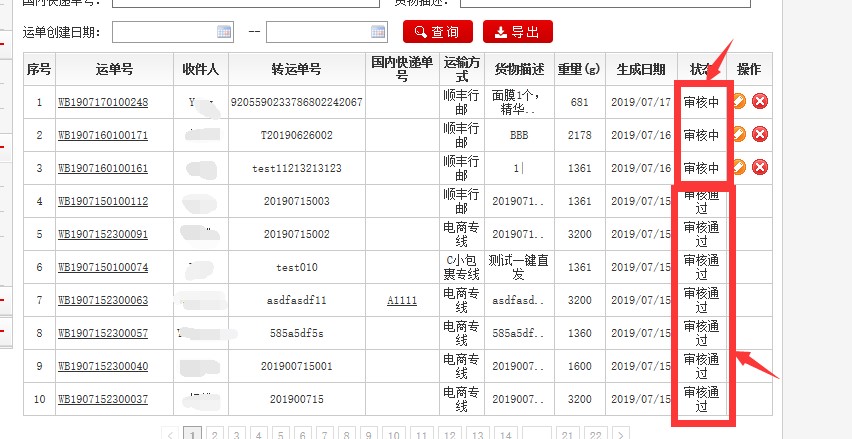Open waybill link WB1907152300037
852x439 pixels.
[103, 399]
